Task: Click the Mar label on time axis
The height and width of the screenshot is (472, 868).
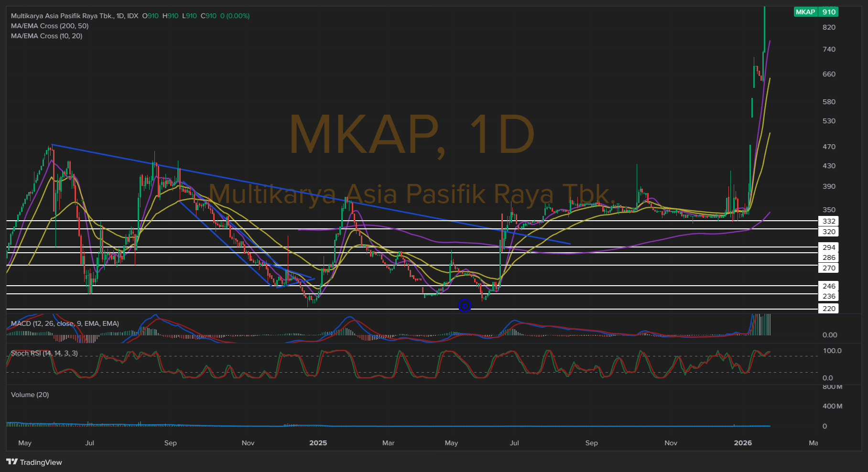Action: click(x=388, y=443)
